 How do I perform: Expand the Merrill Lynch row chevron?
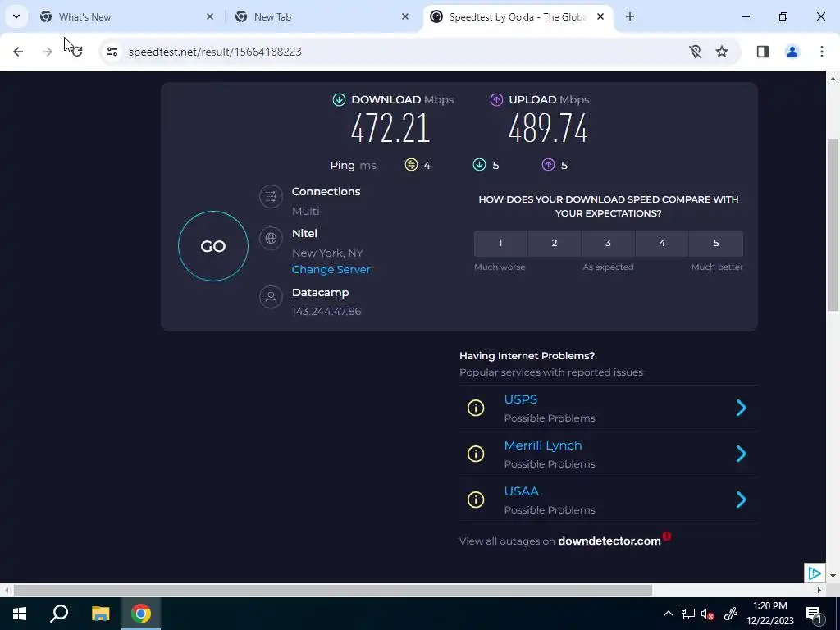[742, 454]
